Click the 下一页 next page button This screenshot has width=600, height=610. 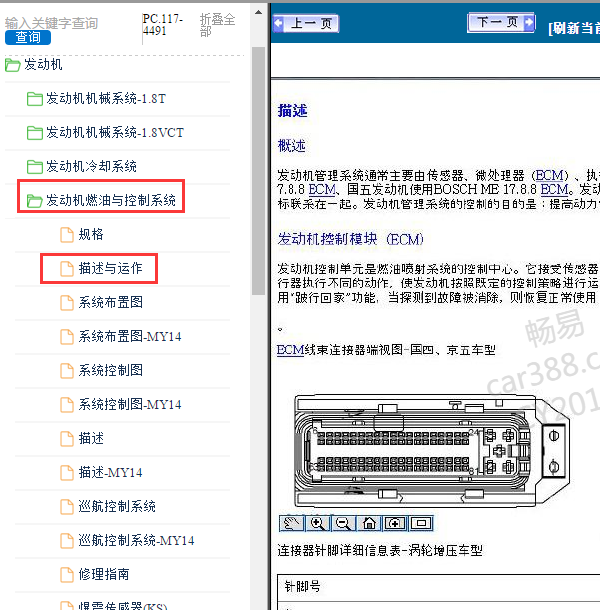click(501, 23)
